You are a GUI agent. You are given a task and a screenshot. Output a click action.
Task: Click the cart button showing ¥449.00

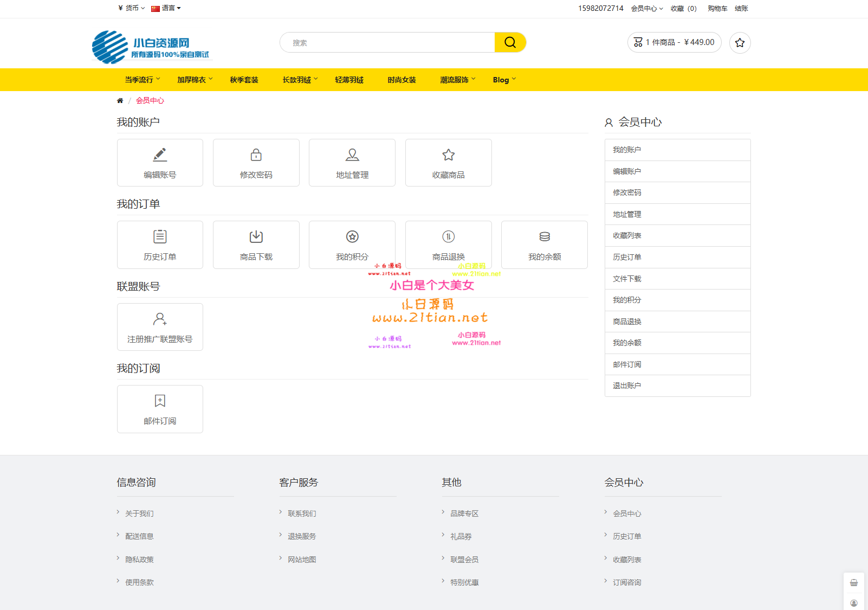[674, 42]
